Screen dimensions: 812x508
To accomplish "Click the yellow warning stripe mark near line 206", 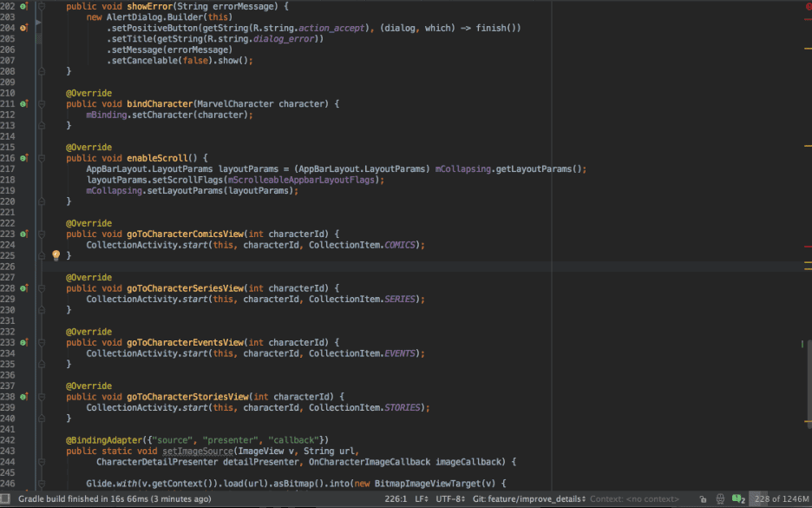I will point(808,49).
